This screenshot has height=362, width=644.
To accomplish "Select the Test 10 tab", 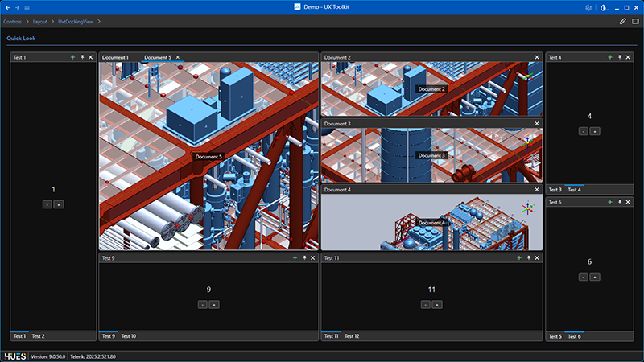I will click(x=128, y=335).
